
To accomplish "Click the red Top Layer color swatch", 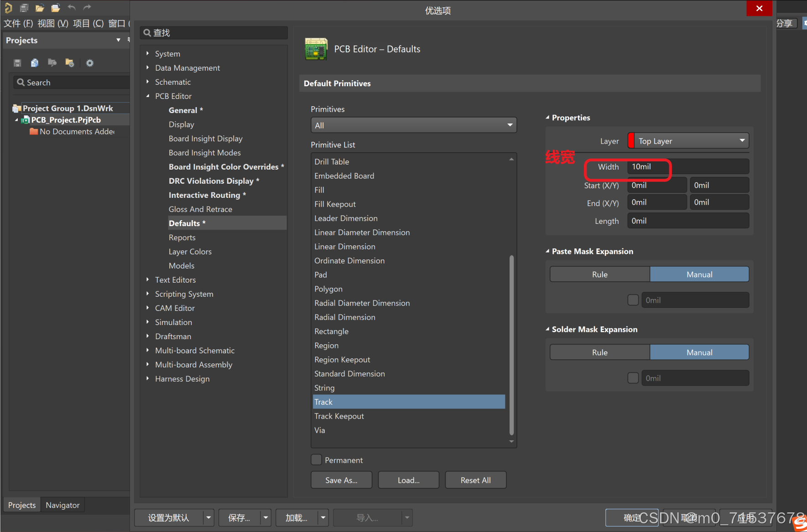I will (x=631, y=141).
